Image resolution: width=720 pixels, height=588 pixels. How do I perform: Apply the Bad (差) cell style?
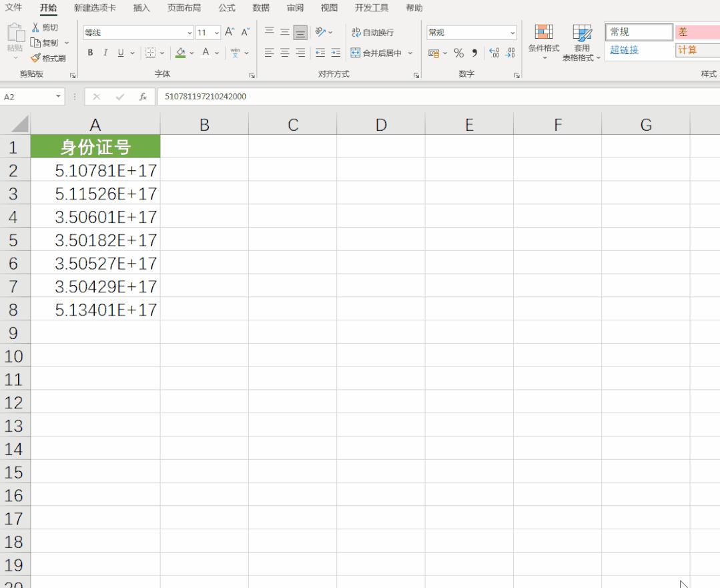[697, 32]
